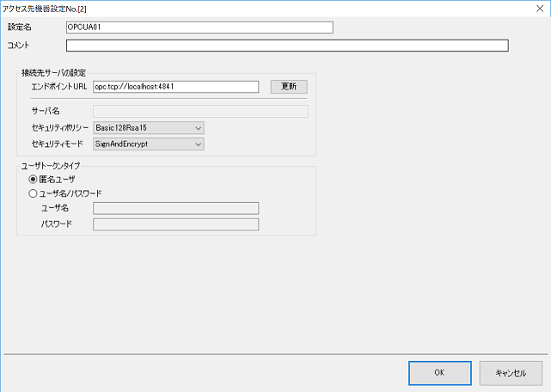This screenshot has height=392, width=551.
Task: Click the ユーザ名 input field
Action: (175, 208)
